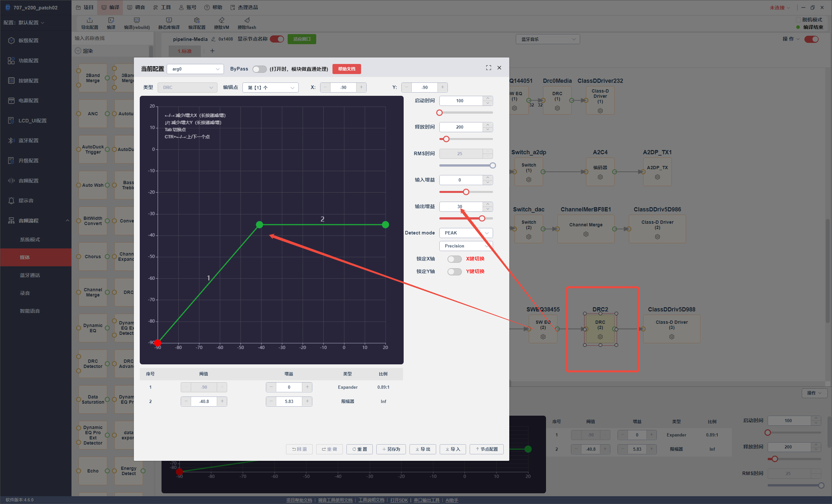Click the fullscreen icon of the dialog

click(488, 68)
